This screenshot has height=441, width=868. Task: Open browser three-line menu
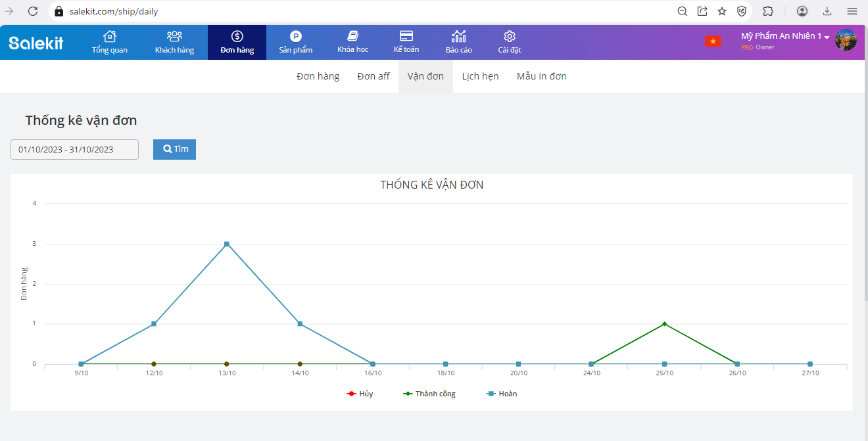pyautogui.click(x=852, y=11)
